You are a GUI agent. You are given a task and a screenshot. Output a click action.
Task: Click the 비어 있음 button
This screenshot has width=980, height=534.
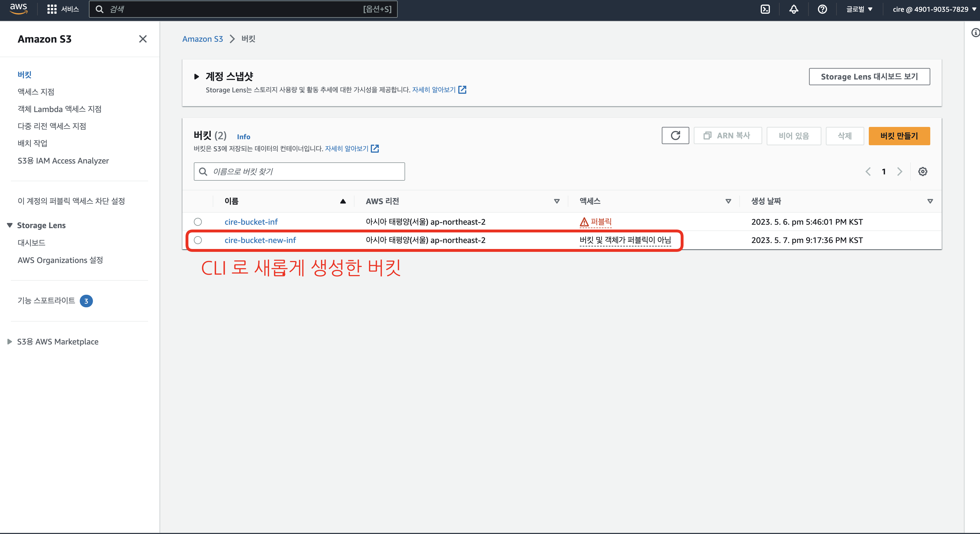tap(794, 136)
